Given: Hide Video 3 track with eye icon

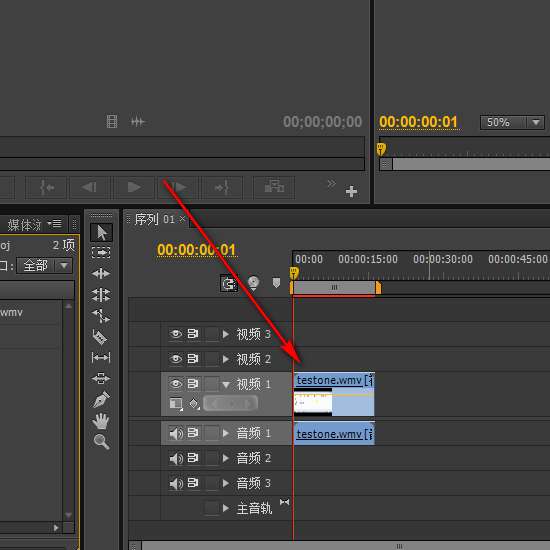Looking at the screenshot, I should [x=176, y=334].
